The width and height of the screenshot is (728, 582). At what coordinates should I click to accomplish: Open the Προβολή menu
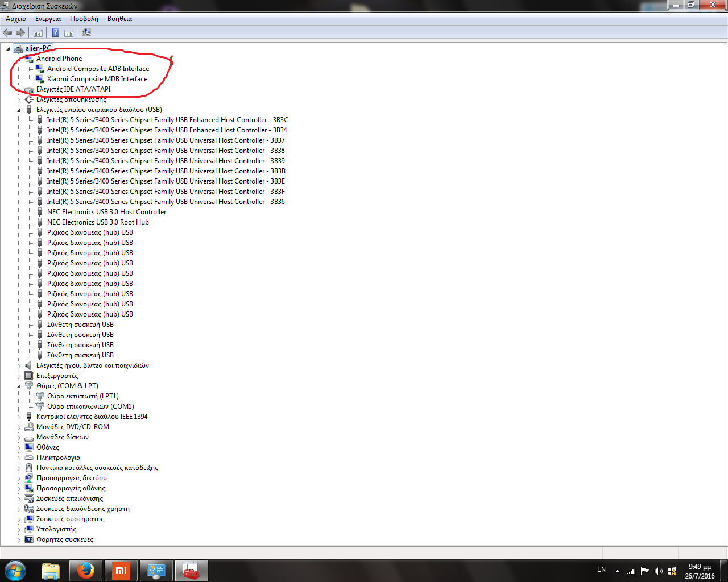tap(84, 19)
